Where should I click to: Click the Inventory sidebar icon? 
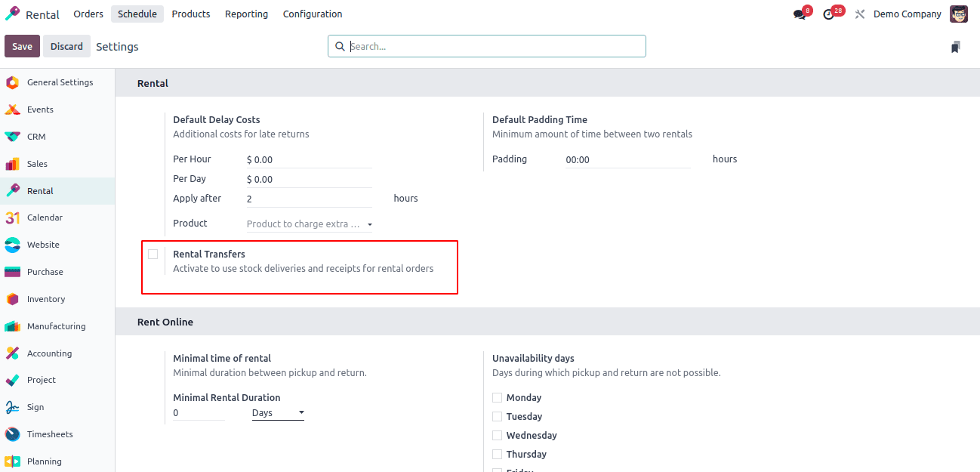click(x=12, y=299)
